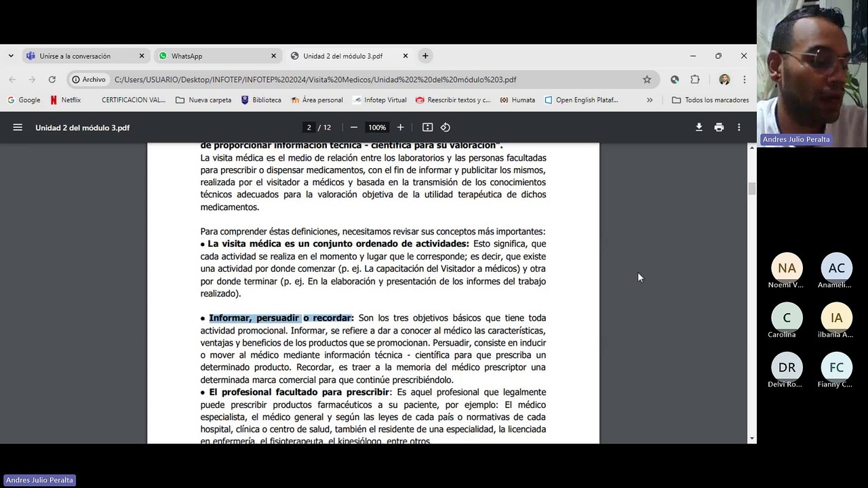Screen dimensions: 868x488
Task: Open the Biblioteca bookmark
Action: pyautogui.click(x=261, y=100)
